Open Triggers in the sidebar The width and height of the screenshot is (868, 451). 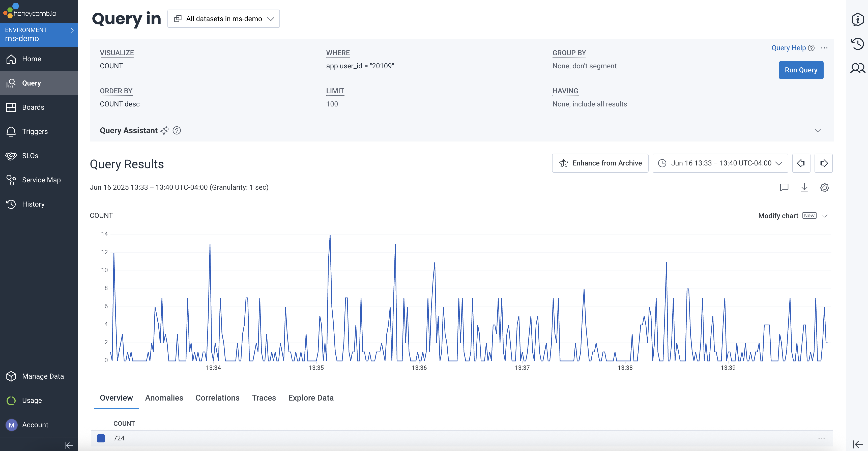point(39,132)
